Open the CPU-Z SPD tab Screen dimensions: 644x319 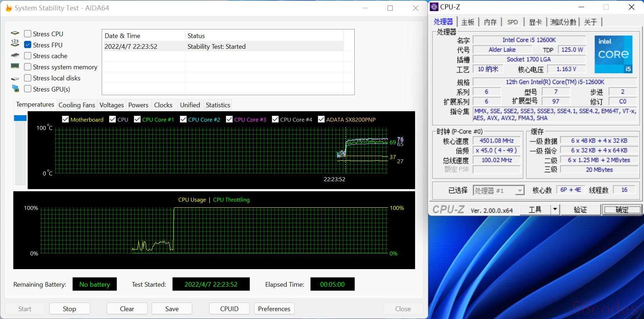click(512, 22)
